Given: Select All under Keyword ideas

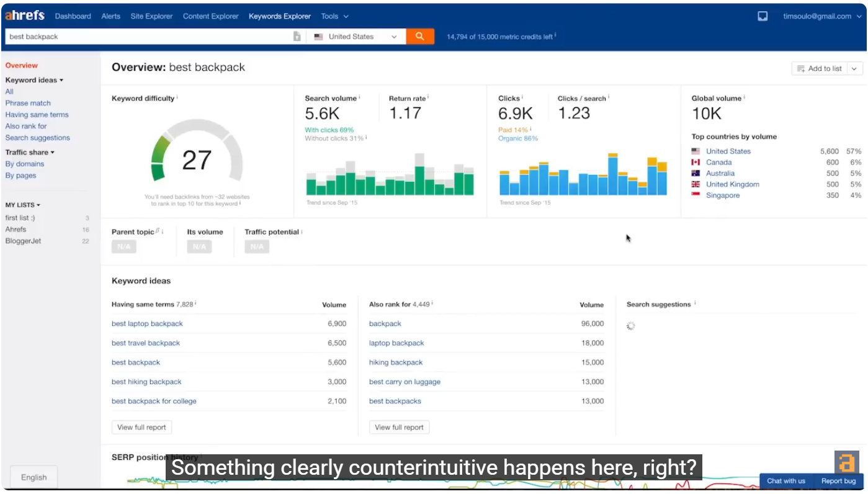Looking at the screenshot, I should pos(9,91).
